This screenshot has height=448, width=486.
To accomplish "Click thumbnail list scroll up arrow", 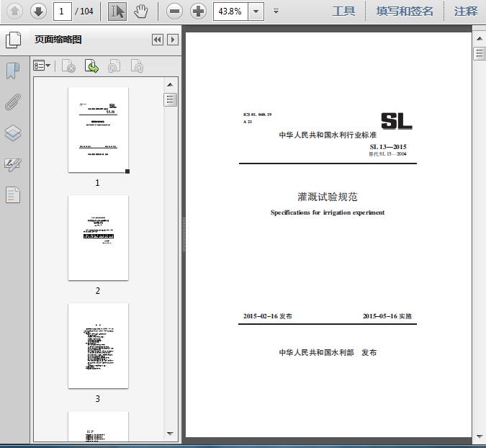I will 170,85.
